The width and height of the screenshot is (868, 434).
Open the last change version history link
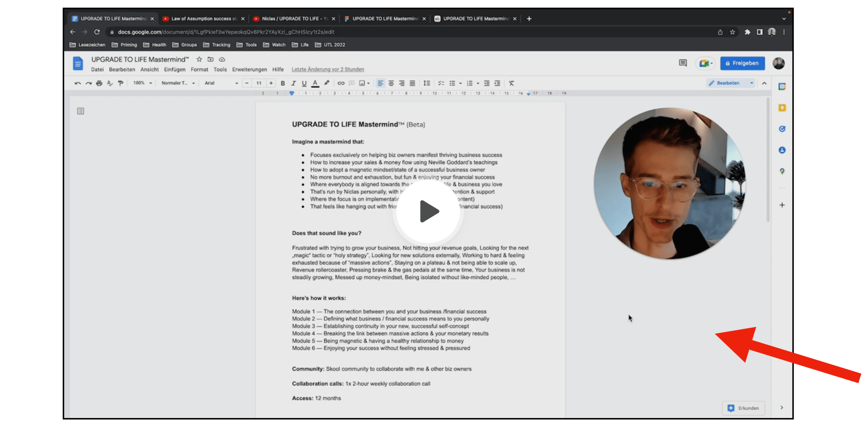[x=328, y=70]
